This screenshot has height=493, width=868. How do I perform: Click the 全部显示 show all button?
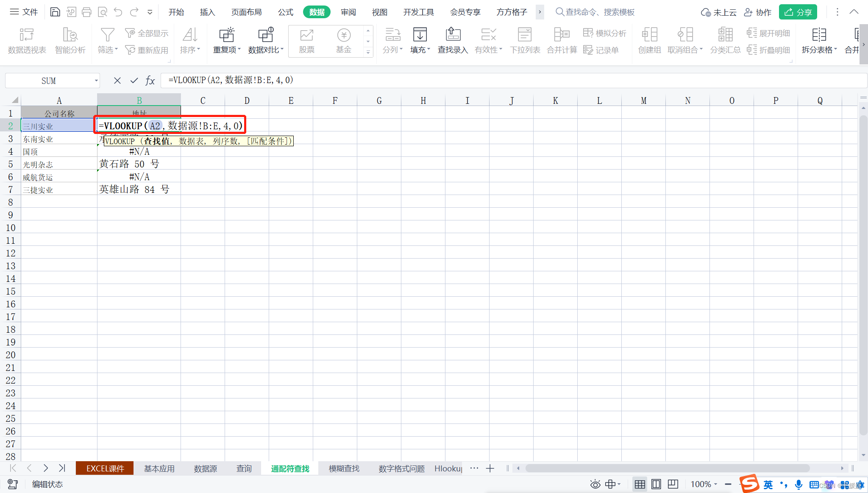147,33
